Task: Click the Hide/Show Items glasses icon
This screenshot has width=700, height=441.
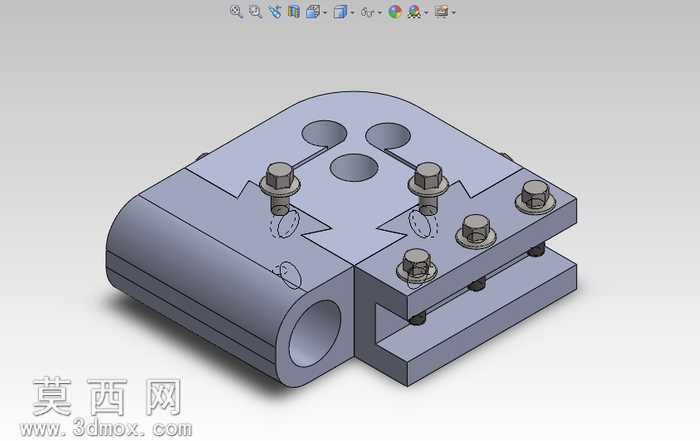Action: (x=367, y=12)
